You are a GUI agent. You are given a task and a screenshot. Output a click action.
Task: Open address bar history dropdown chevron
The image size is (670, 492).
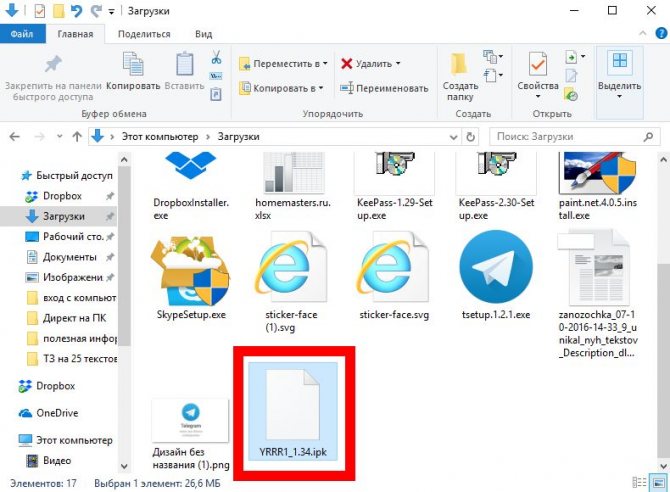(x=453, y=137)
